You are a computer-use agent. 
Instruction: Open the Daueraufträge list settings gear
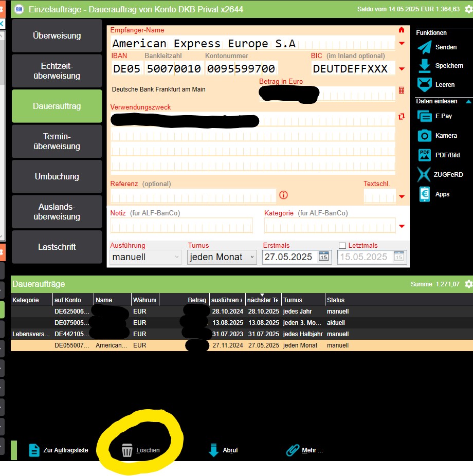coord(468,284)
